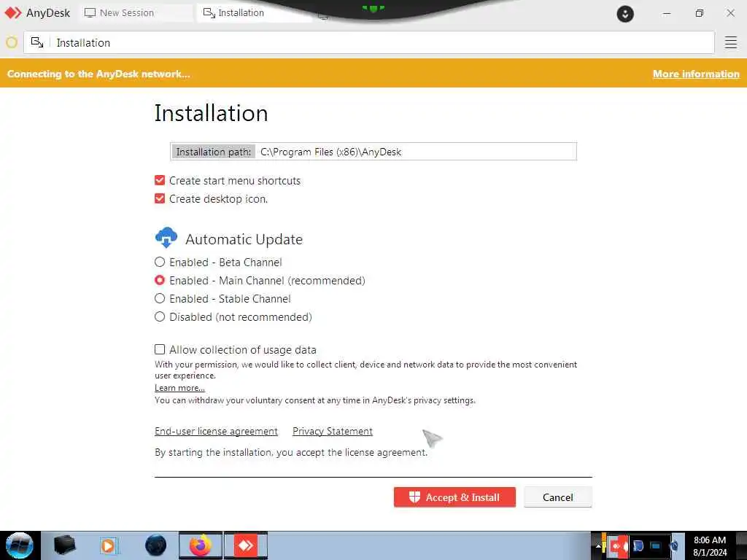The image size is (747, 560).
Task: Open the More information link
Action: tap(695, 74)
